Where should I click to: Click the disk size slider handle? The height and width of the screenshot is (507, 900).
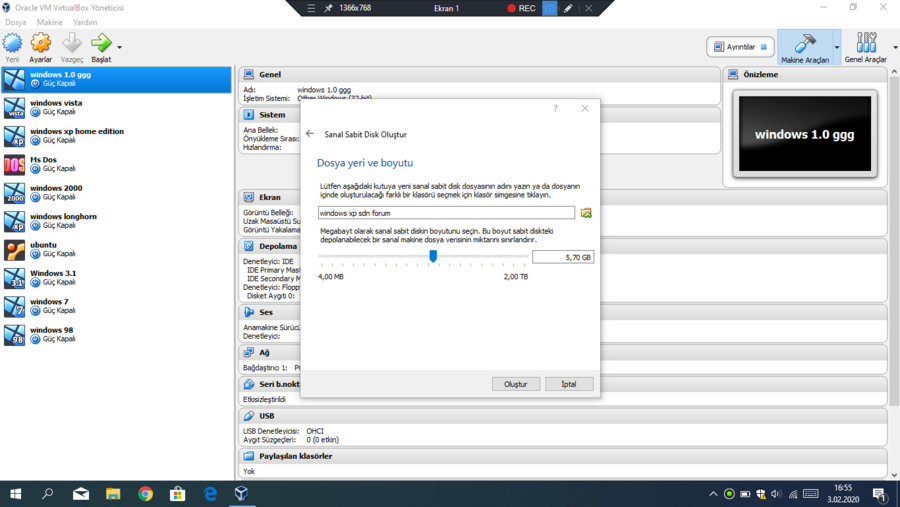coord(433,256)
